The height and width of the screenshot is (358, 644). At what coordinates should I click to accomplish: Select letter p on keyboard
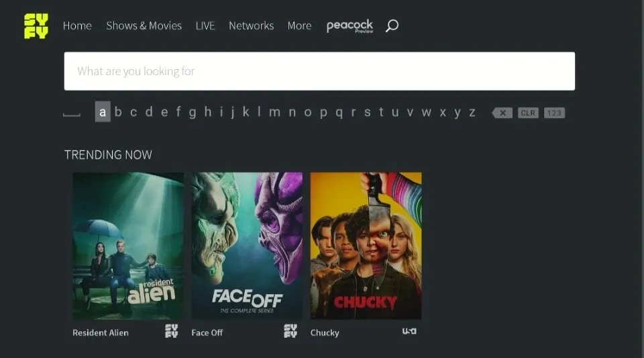[x=323, y=113]
